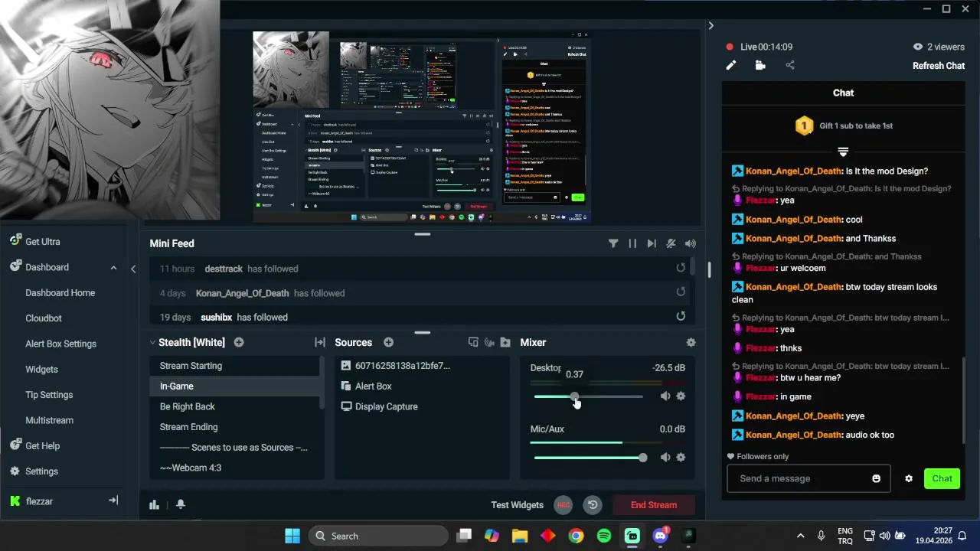
Task: Pause the Mini Feed alert queue
Action: [x=632, y=243]
